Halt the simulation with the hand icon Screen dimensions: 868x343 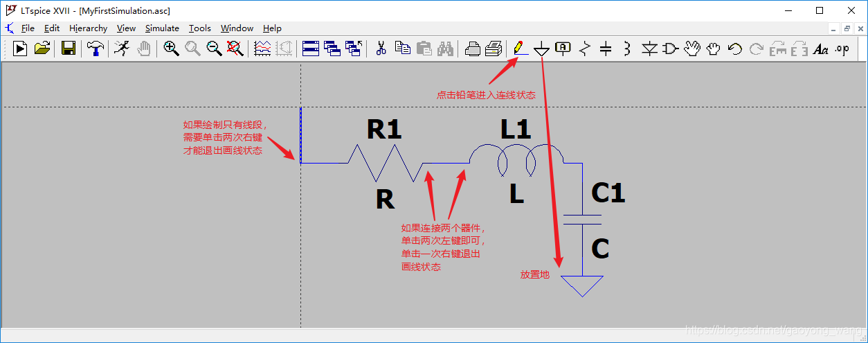[144, 49]
